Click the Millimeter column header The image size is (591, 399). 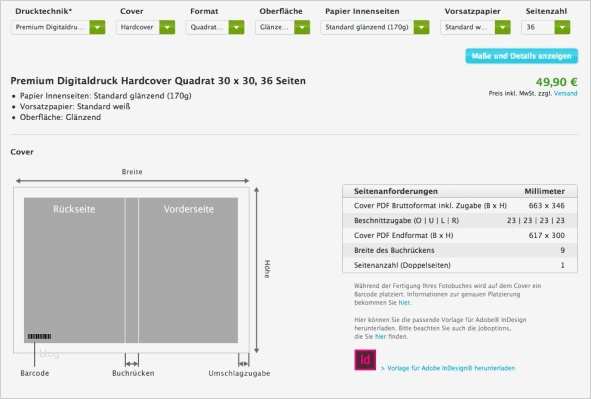click(544, 191)
